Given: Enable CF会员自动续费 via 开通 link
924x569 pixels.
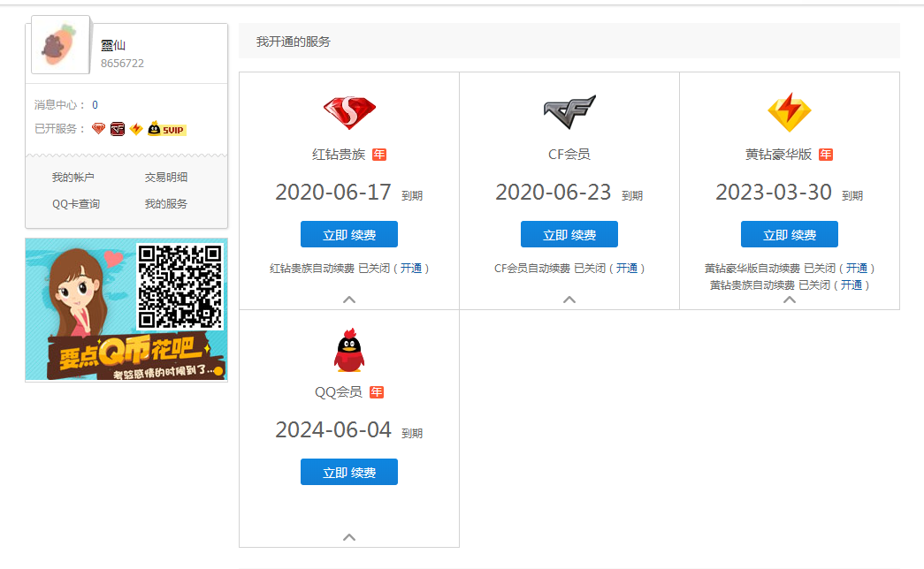Looking at the screenshot, I should 627,269.
